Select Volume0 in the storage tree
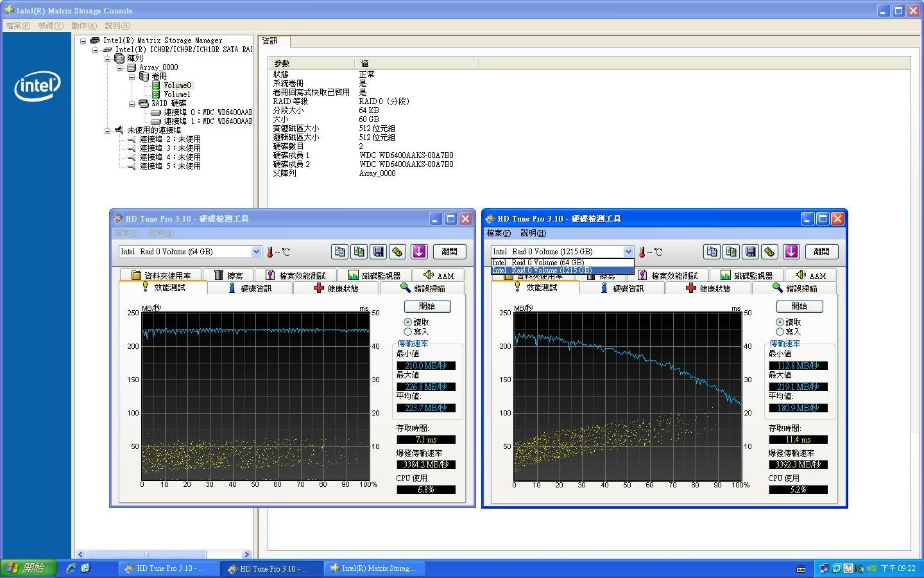Viewport: 924px width, 578px height. pos(177,85)
